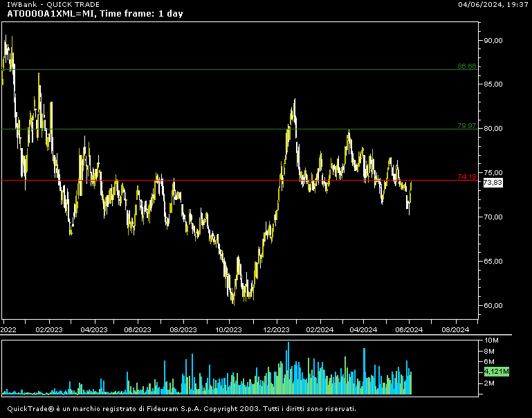The image size is (532, 418).
Task: Select the red 74.18 price line label
Action: 467,178
